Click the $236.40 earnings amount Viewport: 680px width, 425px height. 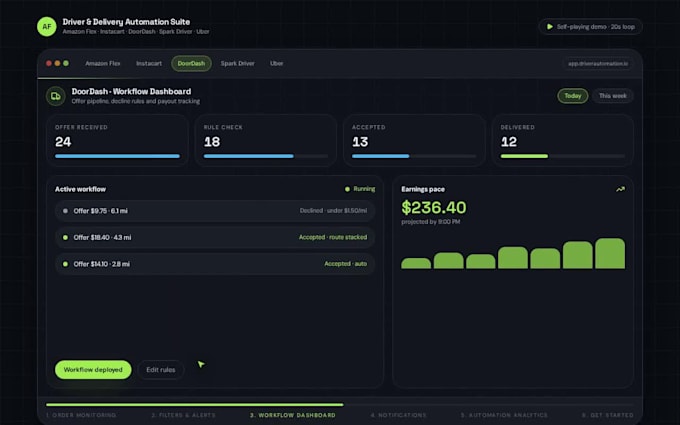coord(434,208)
